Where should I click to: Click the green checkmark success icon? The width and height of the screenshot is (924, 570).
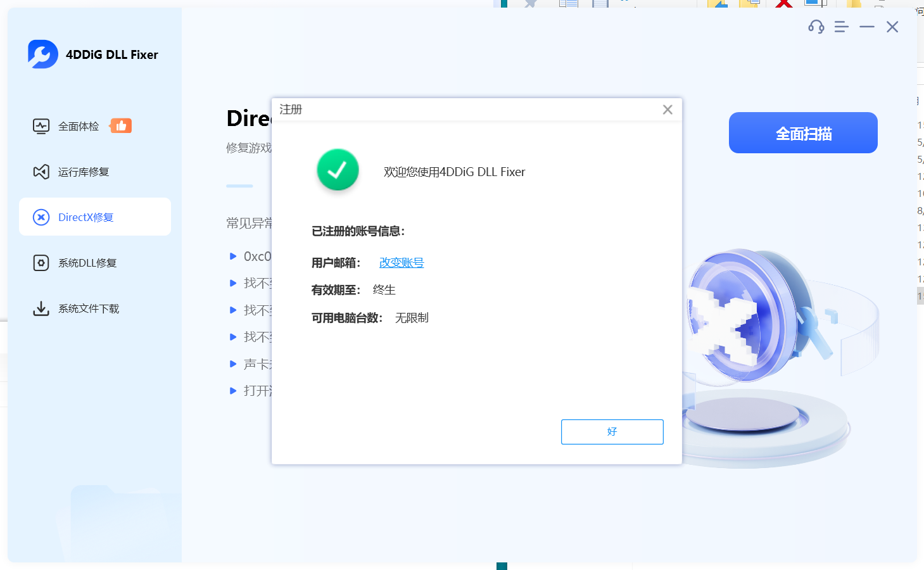click(338, 170)
